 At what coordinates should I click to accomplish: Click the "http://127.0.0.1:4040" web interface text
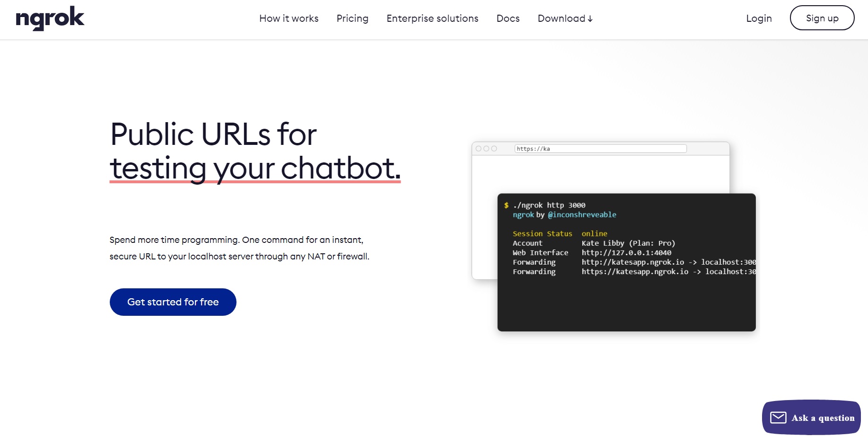click(x=626, y=253)
